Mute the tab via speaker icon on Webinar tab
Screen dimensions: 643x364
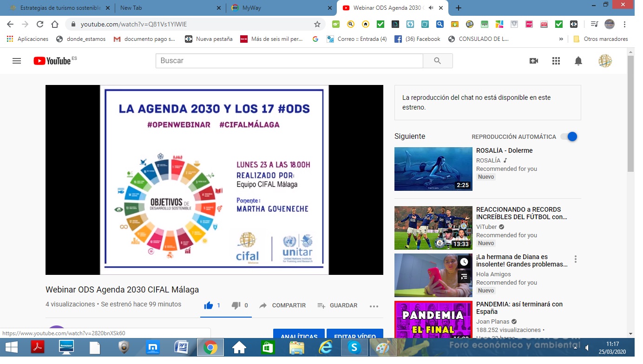click(431, 8)
